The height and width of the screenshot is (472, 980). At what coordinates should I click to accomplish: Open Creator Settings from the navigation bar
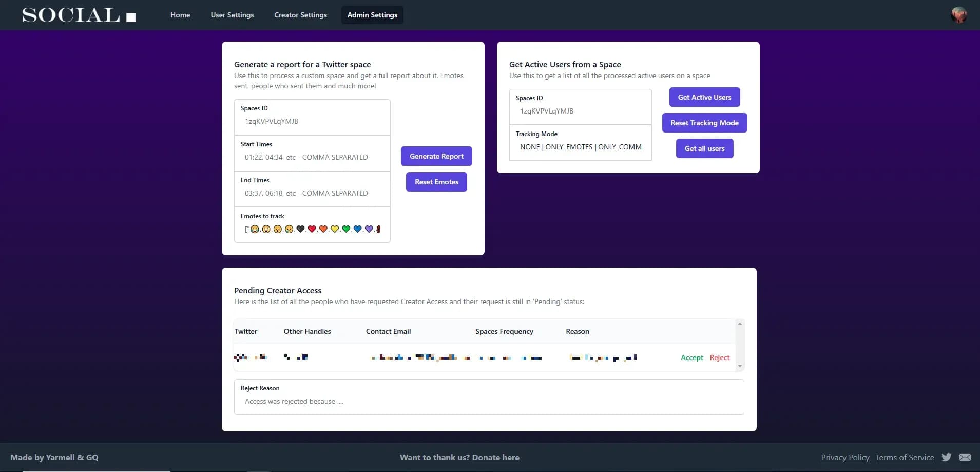300,15
